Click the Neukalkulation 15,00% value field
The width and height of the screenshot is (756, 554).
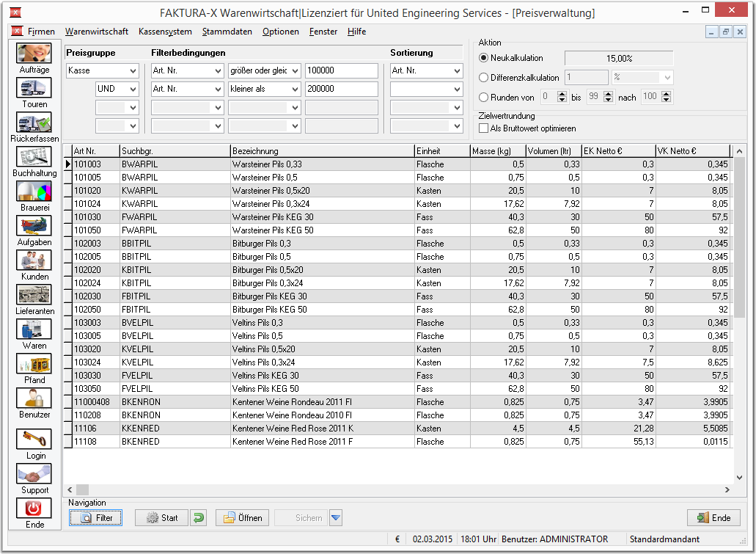(619, 59)
